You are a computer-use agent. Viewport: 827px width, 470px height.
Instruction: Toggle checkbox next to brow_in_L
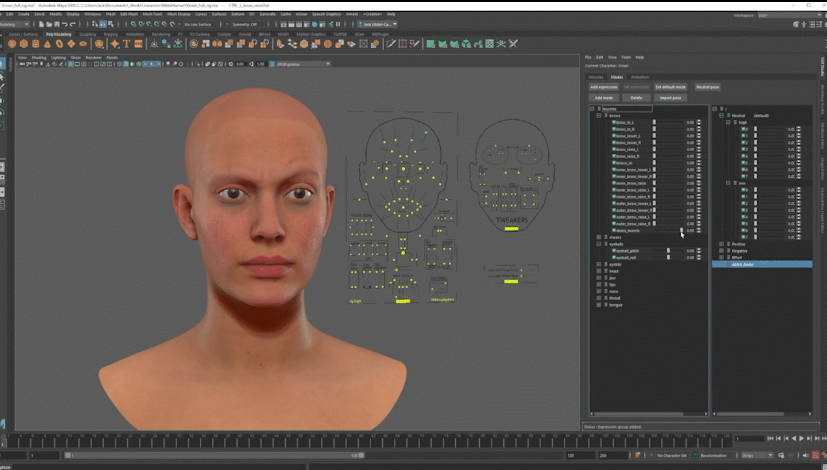[613, 122]
